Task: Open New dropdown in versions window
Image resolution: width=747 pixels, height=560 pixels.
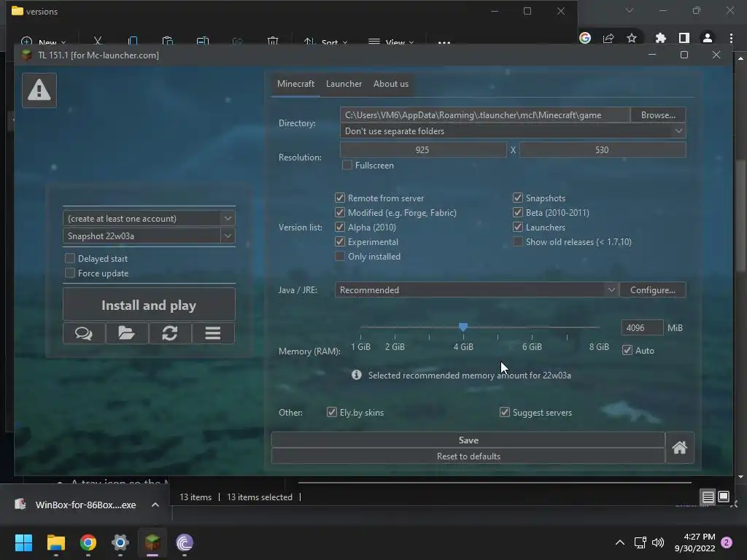Action: [x=44, y=42]
